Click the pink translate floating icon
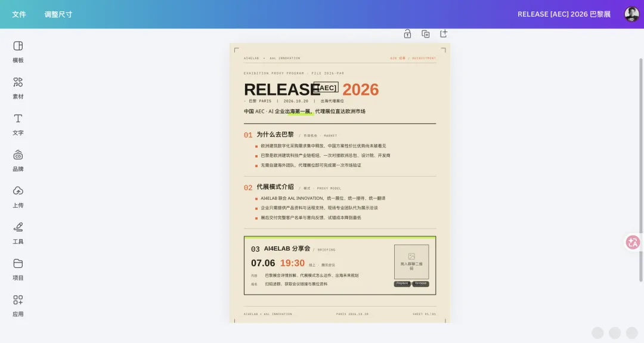Screen dimensions: 644x343 (633, 242)
